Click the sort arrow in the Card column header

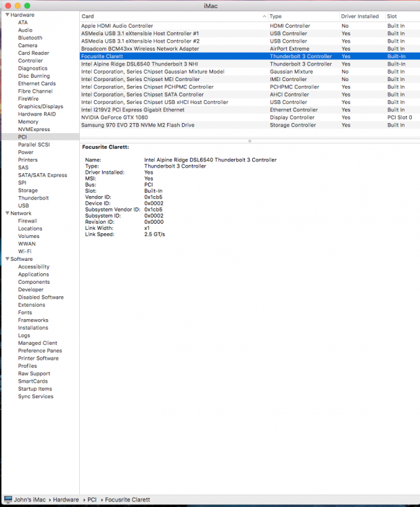[264, 16]
